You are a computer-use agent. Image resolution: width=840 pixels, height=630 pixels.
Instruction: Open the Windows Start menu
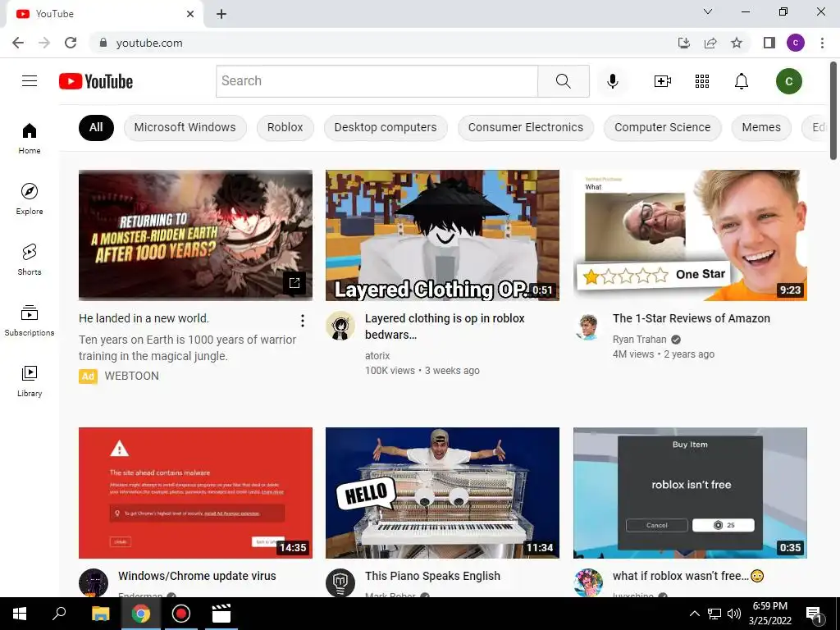20,614
